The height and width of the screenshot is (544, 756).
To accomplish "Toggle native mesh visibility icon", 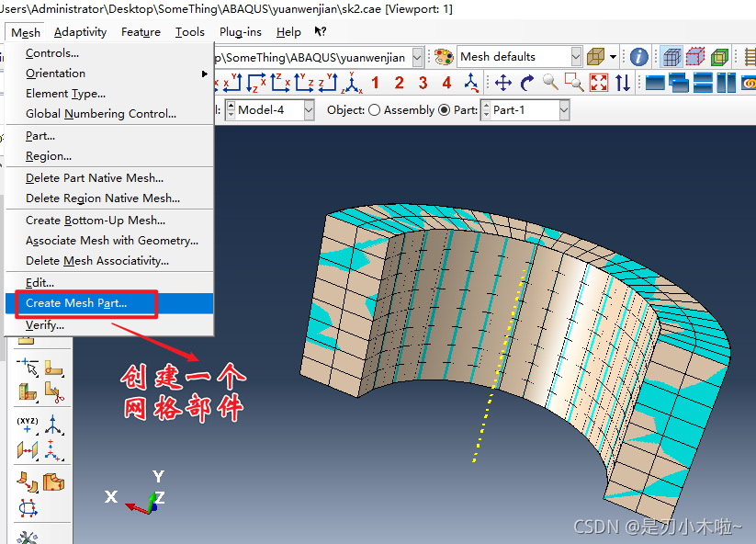I will tap(671, 57).
